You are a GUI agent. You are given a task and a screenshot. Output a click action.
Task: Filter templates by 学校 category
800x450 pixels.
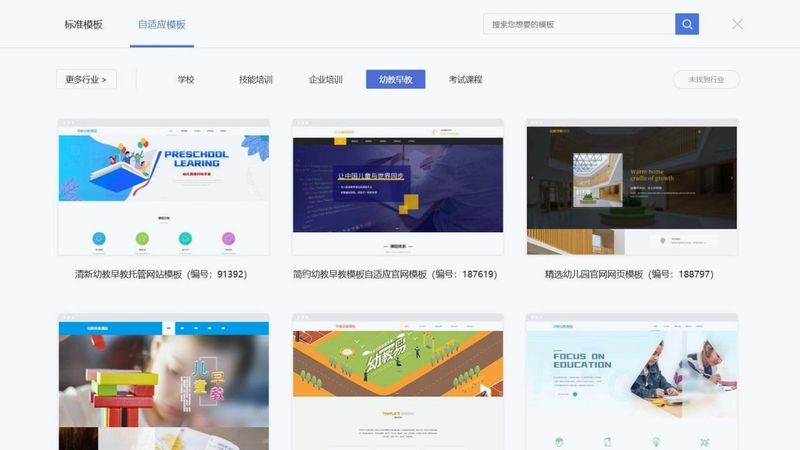186,80
